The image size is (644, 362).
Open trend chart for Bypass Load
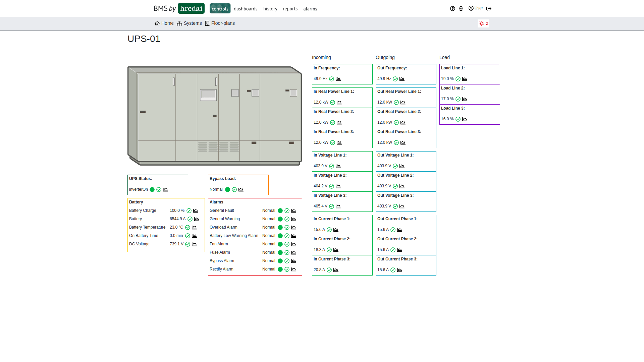point(241,190)
